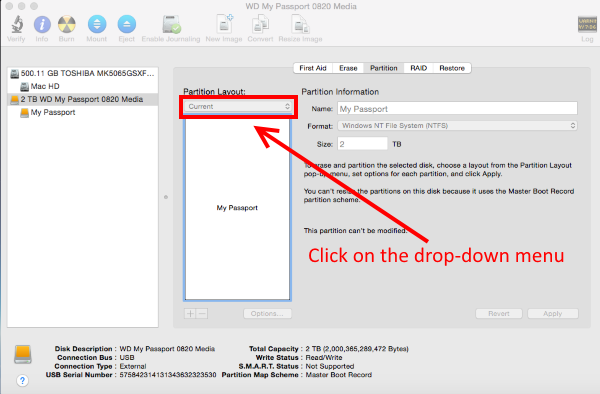The image size is (600, 394).
Task: Add a partition with the plus button
Action: pos(190,314)
